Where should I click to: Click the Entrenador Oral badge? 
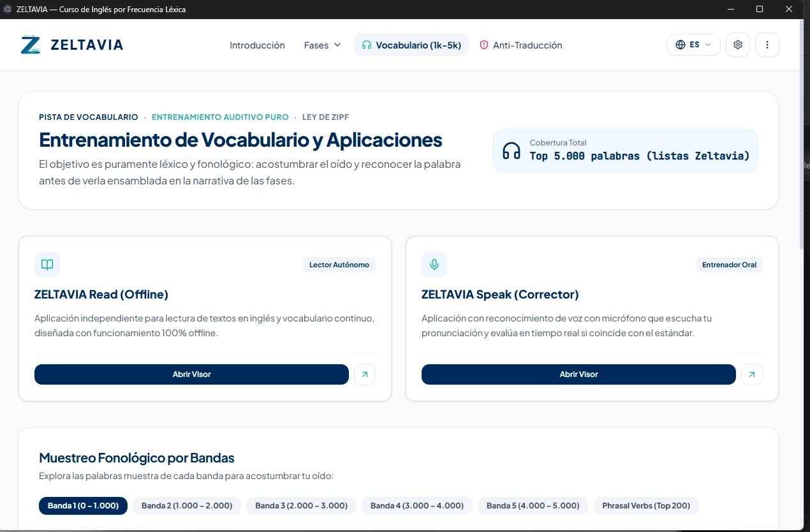click(x=729, y=265)
